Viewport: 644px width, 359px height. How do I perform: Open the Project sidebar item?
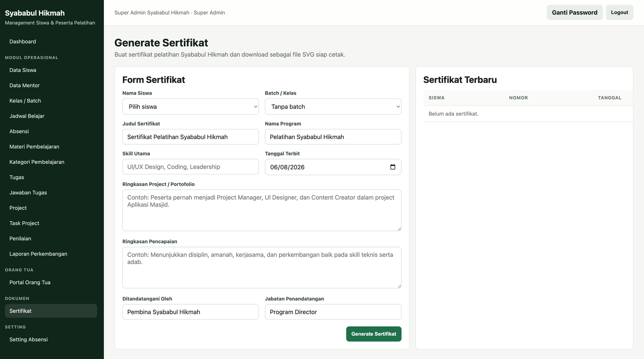pos(51,208)
